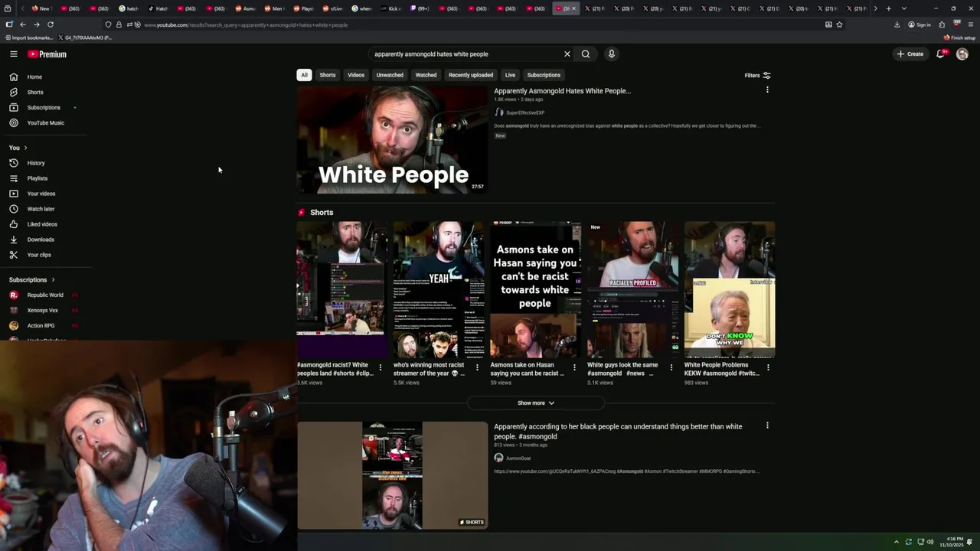This screenshot has height=551, width=980.
Task: Open Your videos in sidebar
Action: (x=43, y=194)
